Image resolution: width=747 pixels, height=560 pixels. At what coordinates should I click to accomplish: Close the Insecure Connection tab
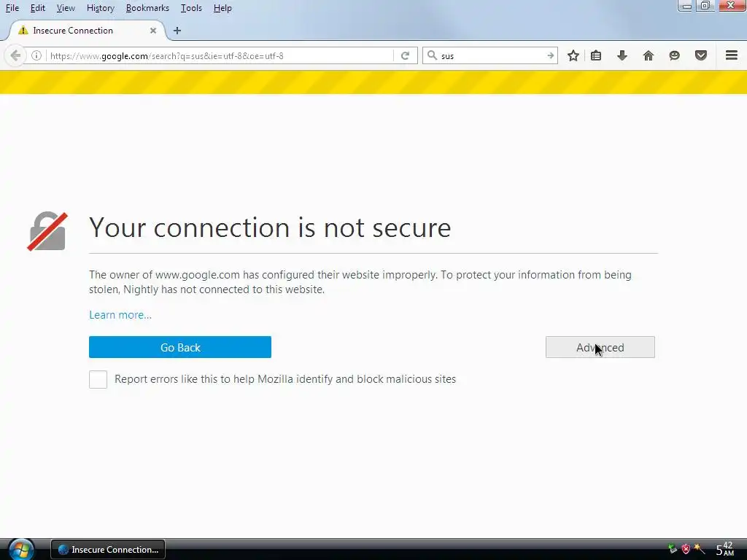pos(153,31)
